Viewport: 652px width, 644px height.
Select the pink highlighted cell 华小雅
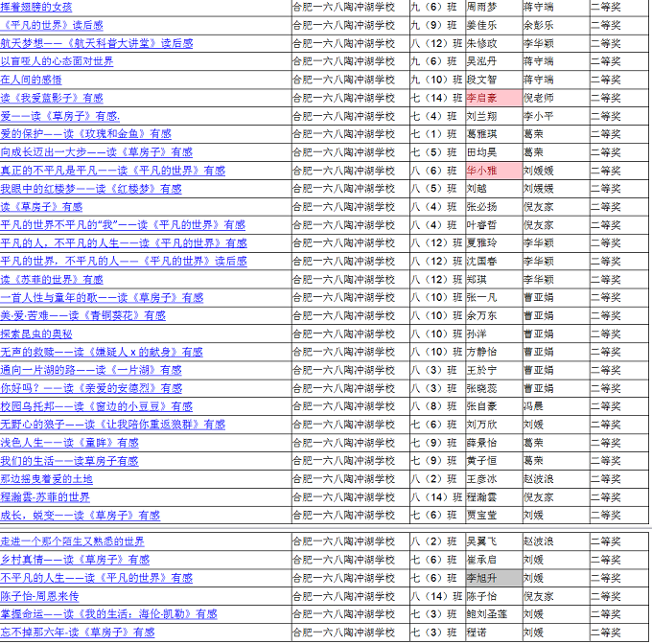(493, 171)
